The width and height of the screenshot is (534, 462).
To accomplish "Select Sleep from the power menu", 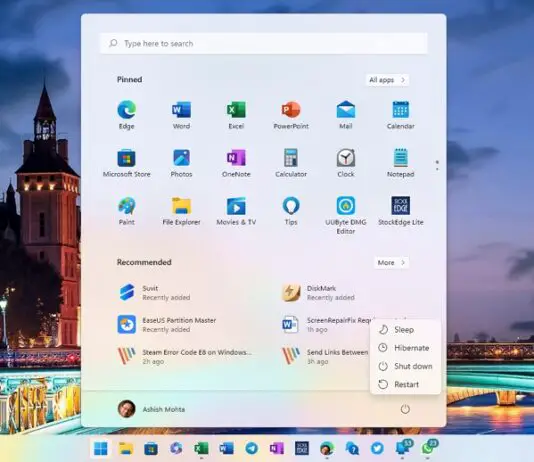I will [405, 330].
